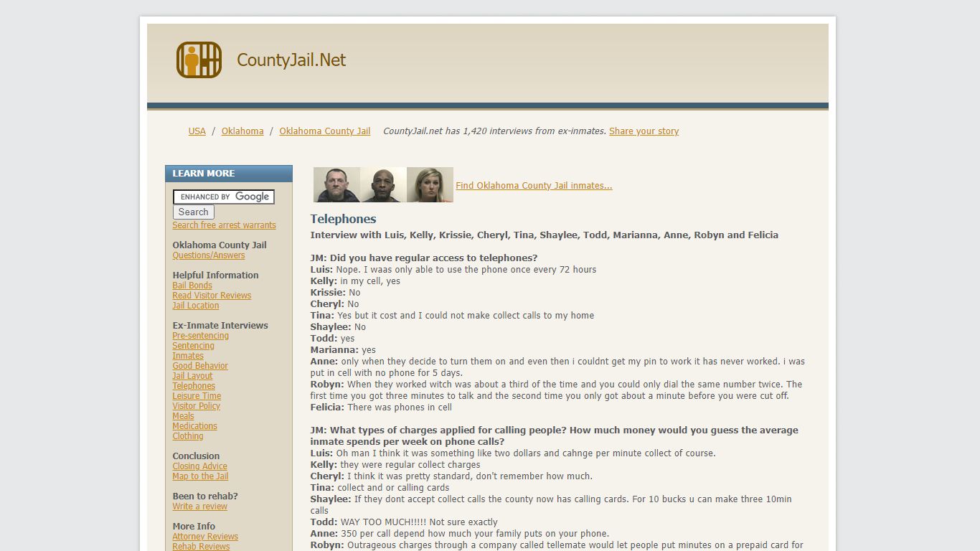Click Felicia's answer 'There was phones in cell'
This screenshot has height=551, width=980.
[x=400, y=408]
